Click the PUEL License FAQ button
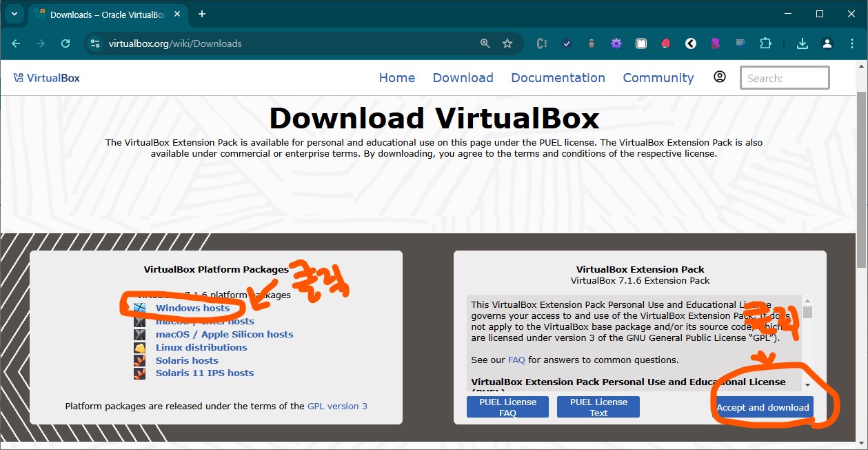Image resolution: width=868 pixels, height=450 pixels. point(508,407)
